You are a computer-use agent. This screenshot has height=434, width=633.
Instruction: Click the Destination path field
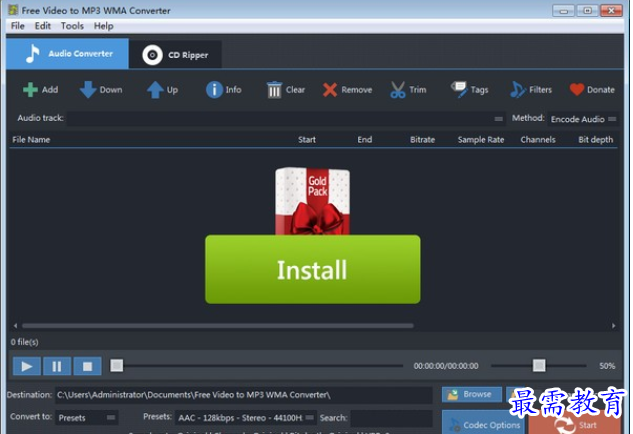(x=243, y=395)
